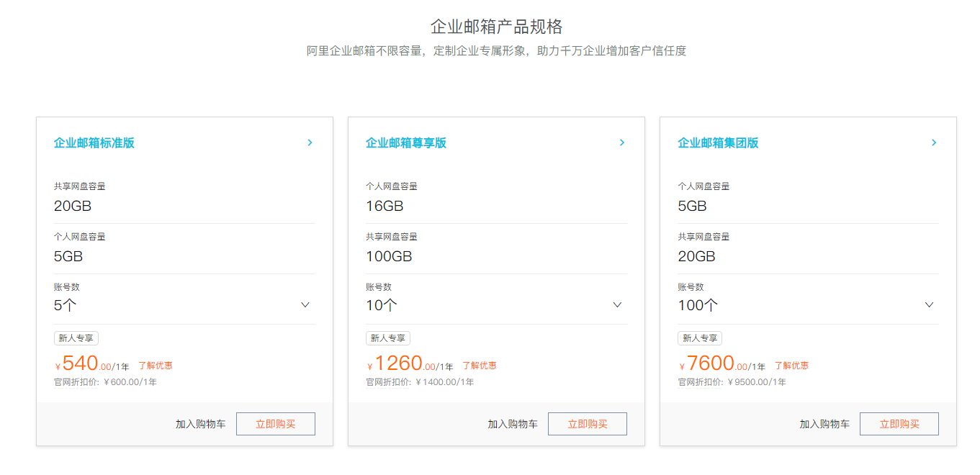Open the 企业邮箱标准版 arrow icon
This screenshot has width=980, height=475.
(310, 142)
